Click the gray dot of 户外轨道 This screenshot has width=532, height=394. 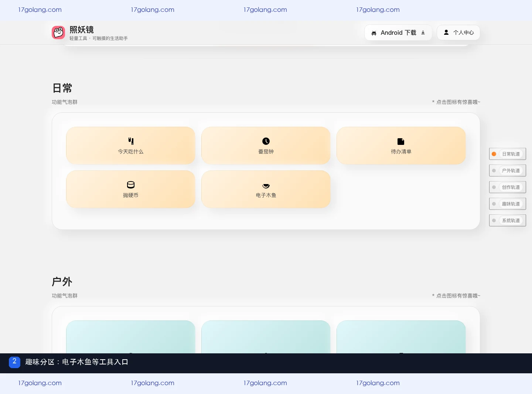(494, 170)
